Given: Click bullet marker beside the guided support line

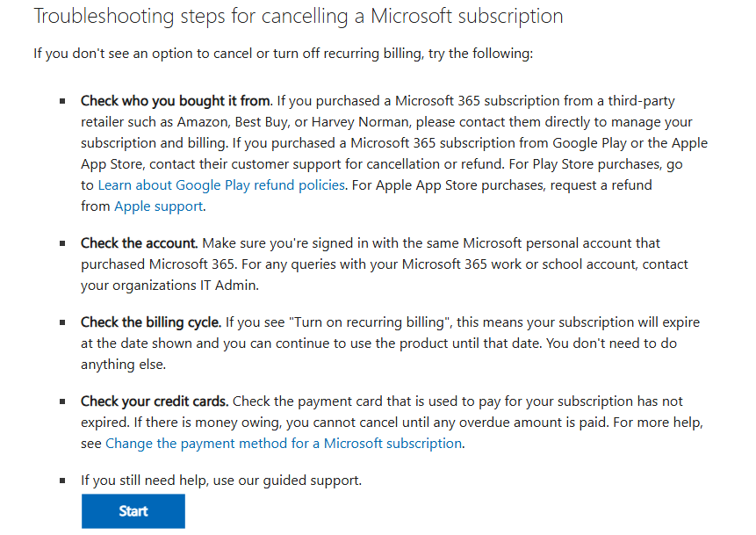Looking at the screenshot, I should coord(62,481).
